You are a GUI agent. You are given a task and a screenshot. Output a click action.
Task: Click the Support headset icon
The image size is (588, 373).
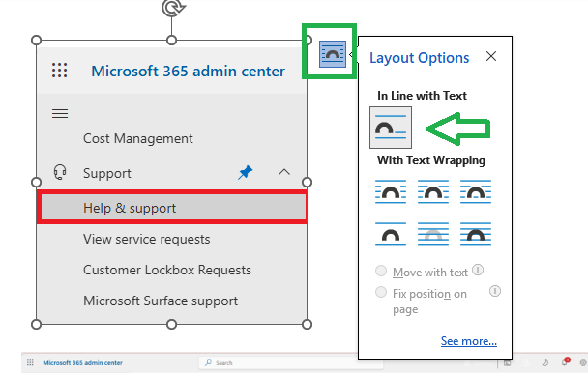60,172
